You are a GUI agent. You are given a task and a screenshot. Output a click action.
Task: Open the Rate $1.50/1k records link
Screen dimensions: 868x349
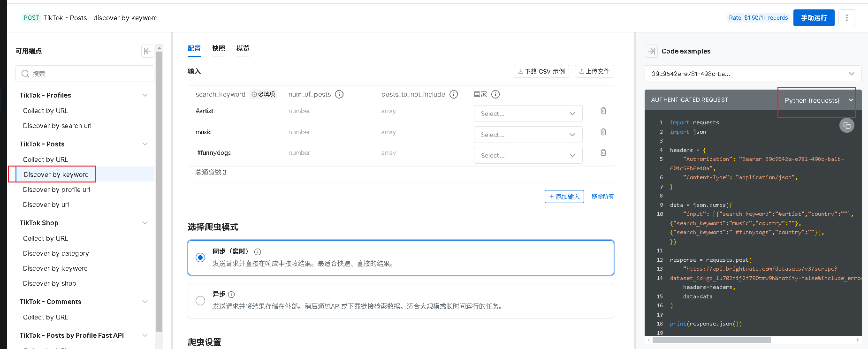[758, 18]
